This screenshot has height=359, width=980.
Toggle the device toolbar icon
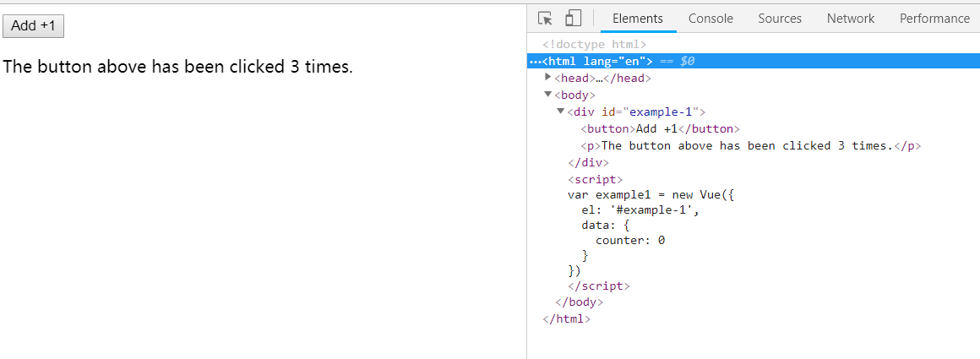pos(573,19)
